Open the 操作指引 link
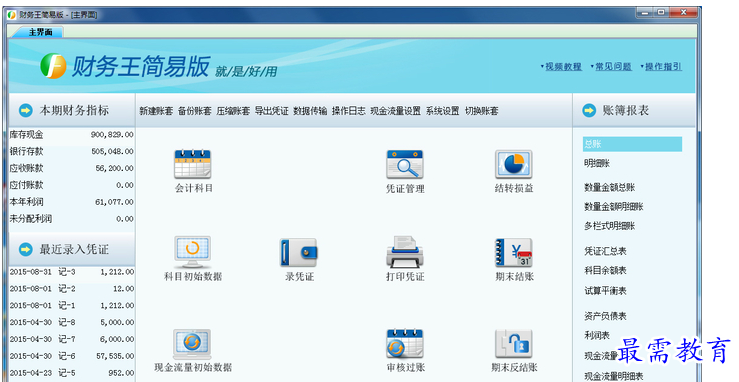 point(663,67)
